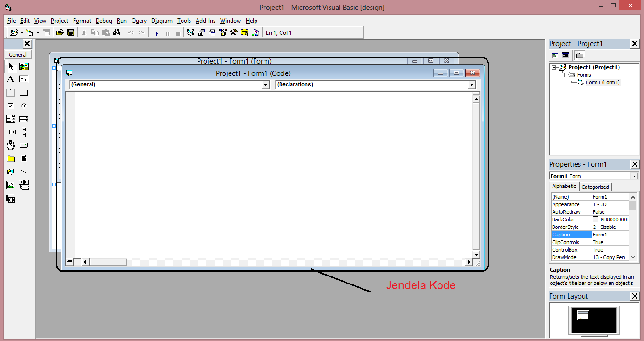Select the Pointer tool in the toolbox
The height and width of the screenshot is (341, 644).
[10, 66]
